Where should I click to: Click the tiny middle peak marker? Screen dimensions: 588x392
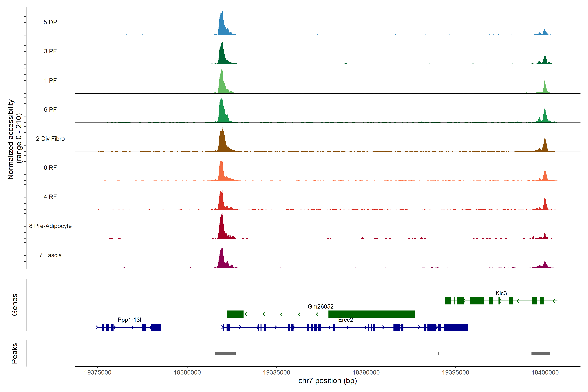pyautogui.click(x=438, y=353)
